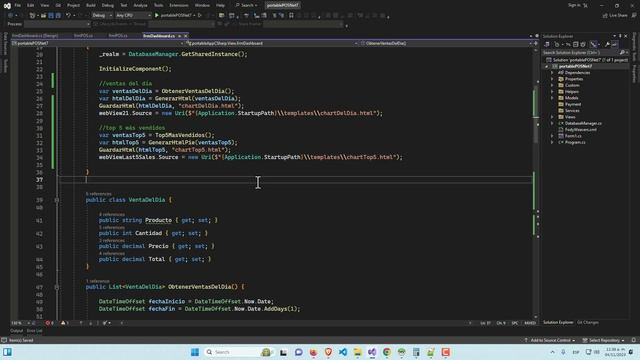Switch to Git Changes tab

588,322
